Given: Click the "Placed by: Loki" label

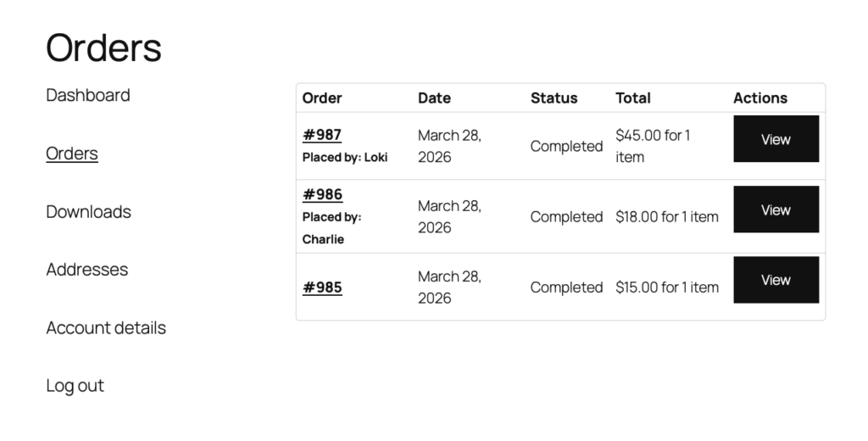Looking at the screenshot, I should pyautogui.click(x=345, y=157).
